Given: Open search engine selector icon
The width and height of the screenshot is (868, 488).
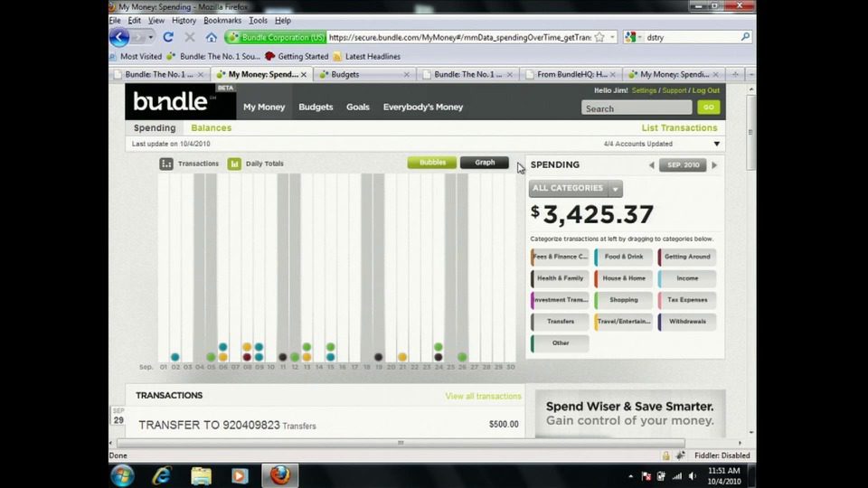Looking at the screenshot, I should click(633, 37).
